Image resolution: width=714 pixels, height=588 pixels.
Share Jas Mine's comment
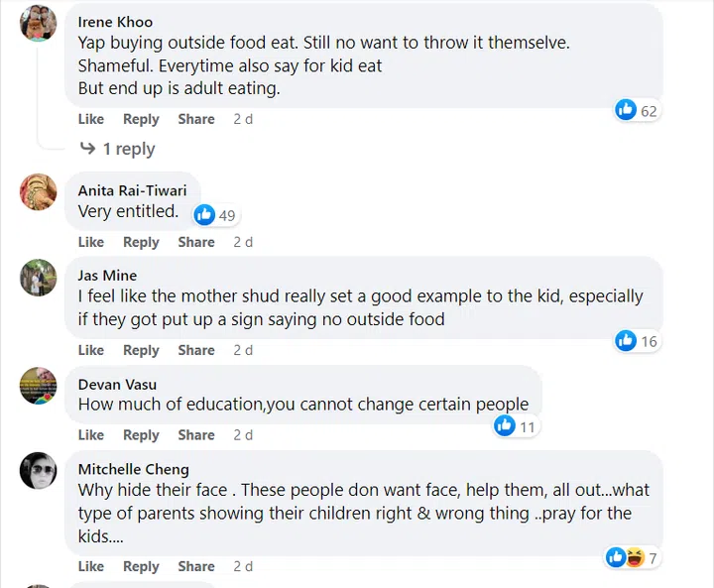point(196,350)
